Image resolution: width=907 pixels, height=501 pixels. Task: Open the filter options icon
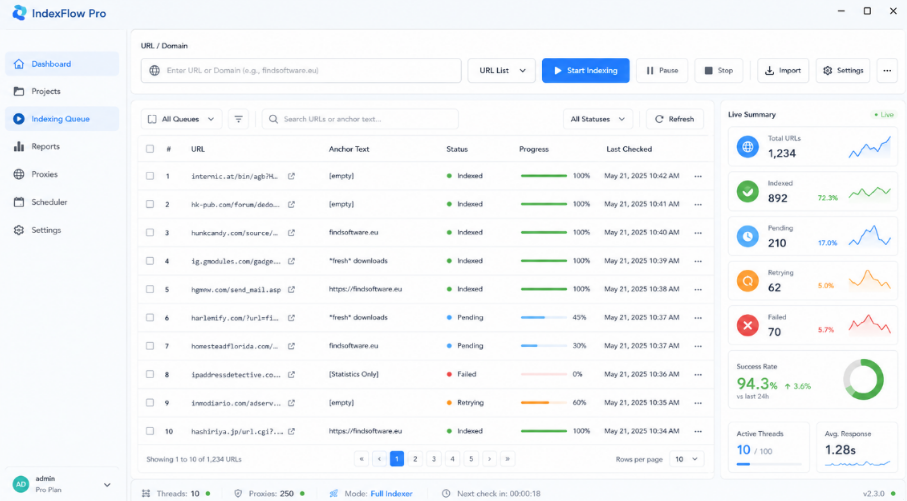point(238,119)
